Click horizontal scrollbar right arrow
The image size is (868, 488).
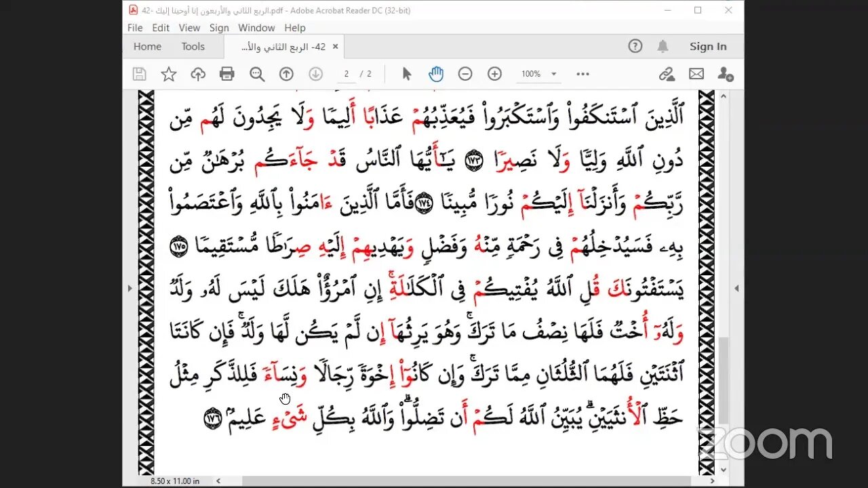[712, 481]
